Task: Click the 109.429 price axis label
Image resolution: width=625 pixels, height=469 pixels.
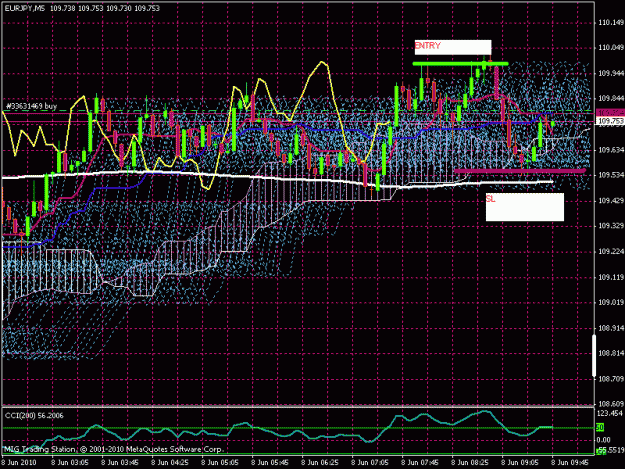Action: (611, 200)
